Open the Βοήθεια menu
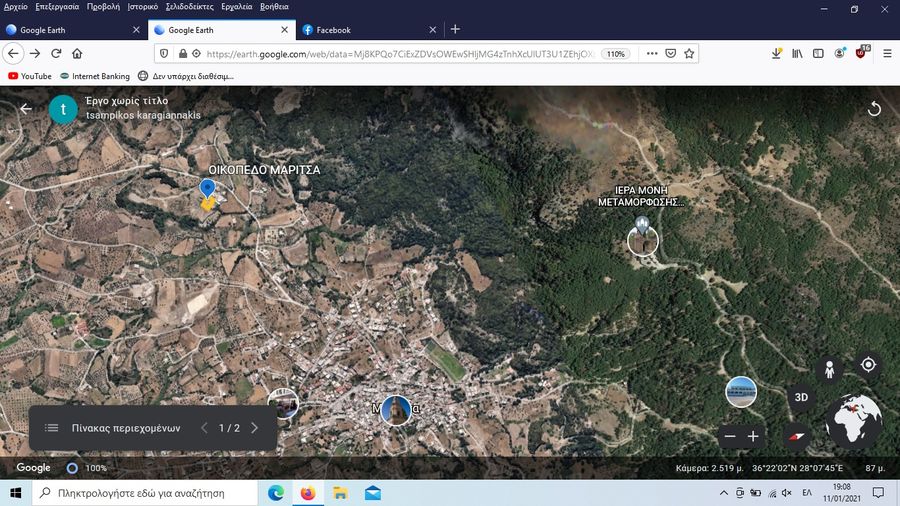Viewport: 900px width, 506px height. [x=274, y=7]
